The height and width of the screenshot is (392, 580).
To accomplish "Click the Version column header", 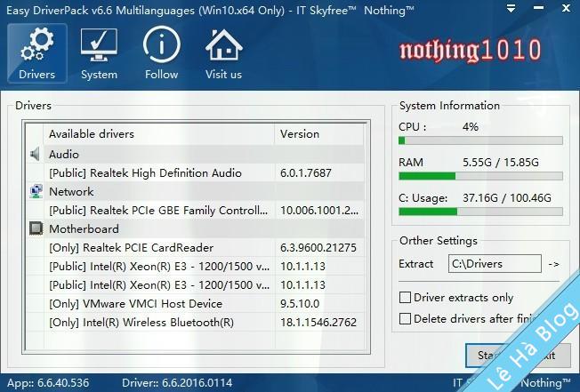I will [x=319, y=133].
